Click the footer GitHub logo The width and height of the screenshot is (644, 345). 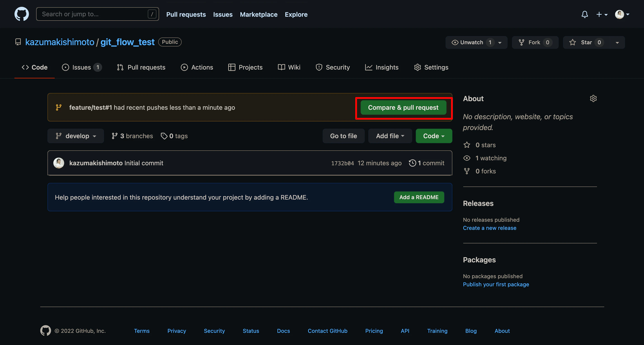coord(45,331)
